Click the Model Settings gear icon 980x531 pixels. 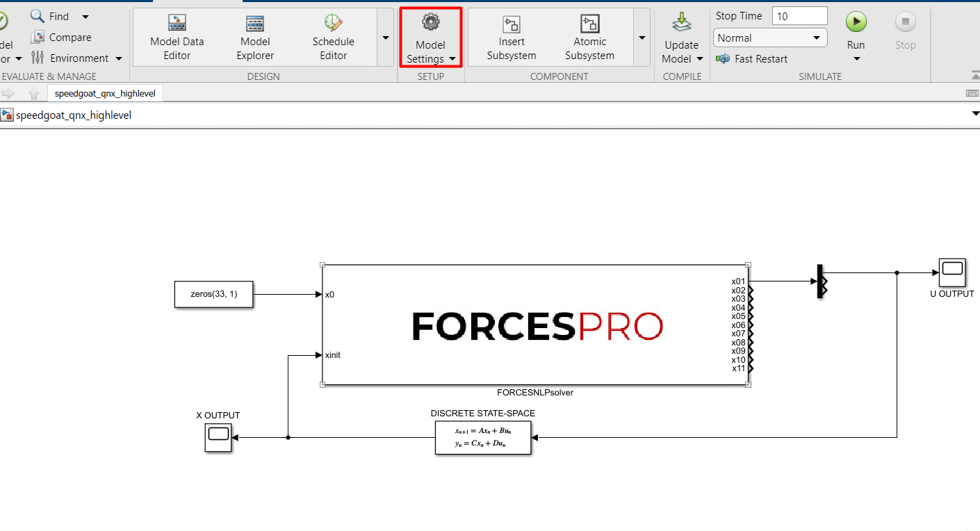click(x=430, y=24)
